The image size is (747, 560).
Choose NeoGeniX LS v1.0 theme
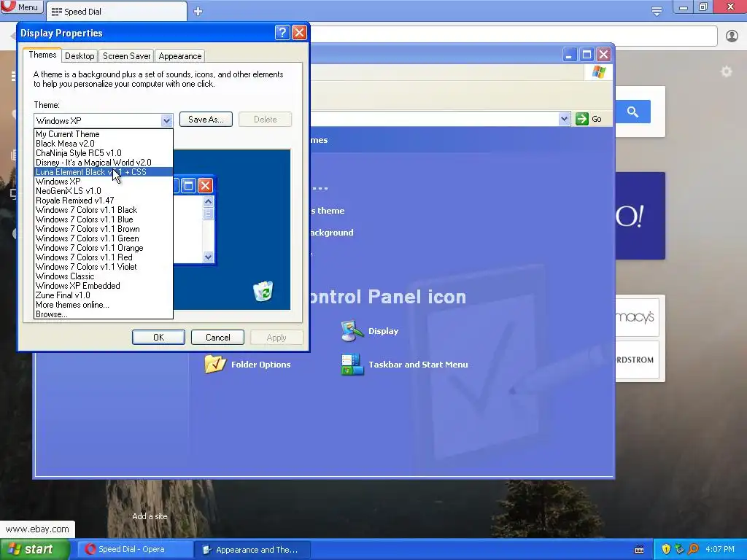104,191
